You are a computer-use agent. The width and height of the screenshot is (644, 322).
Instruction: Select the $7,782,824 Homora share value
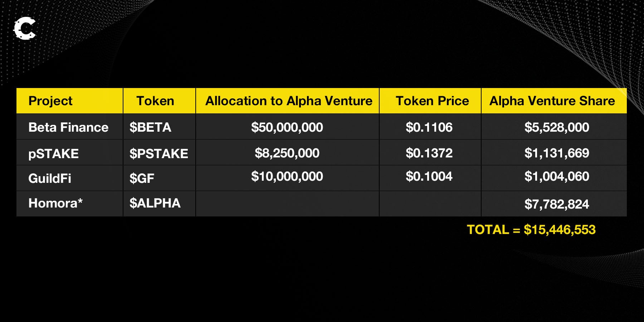(557, 204)
